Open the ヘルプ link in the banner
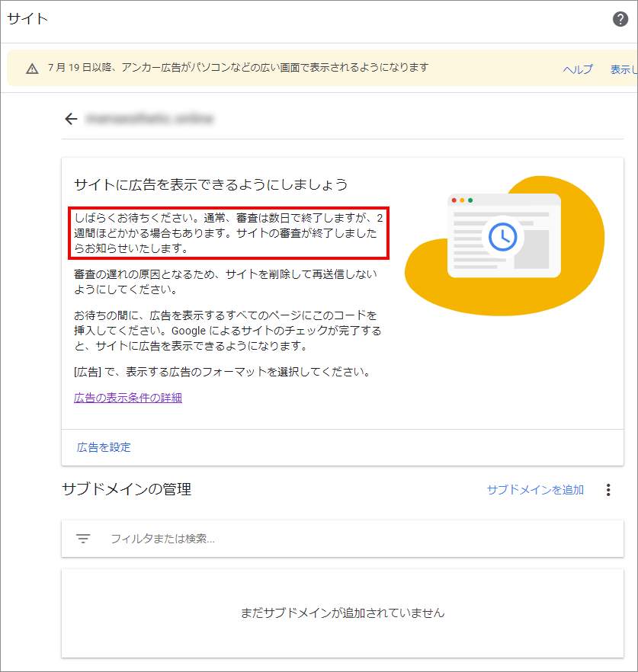 tap(577, 69)
